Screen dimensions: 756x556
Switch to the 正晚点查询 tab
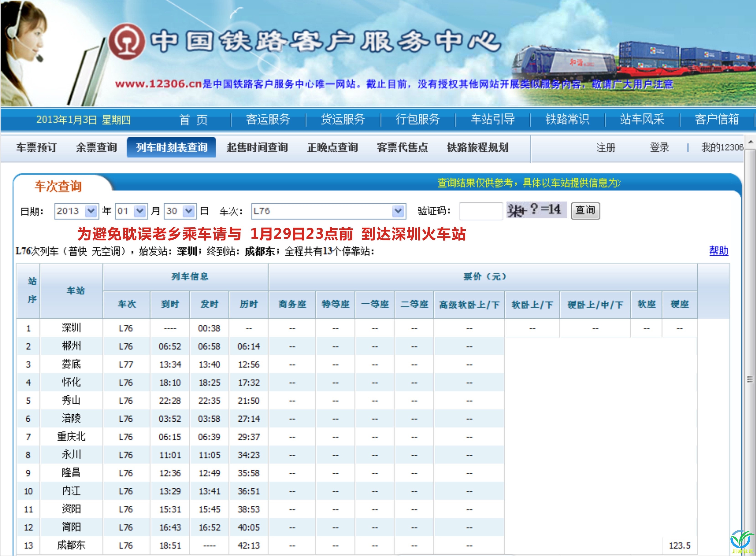pos(332,147)
